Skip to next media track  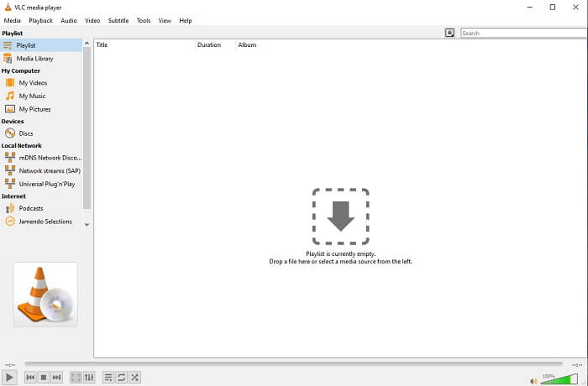(56, 378)
